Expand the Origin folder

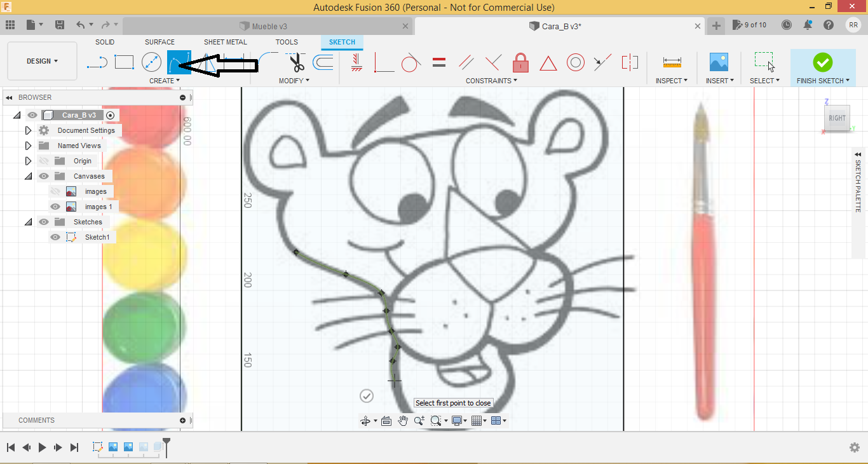click(28, 161)
